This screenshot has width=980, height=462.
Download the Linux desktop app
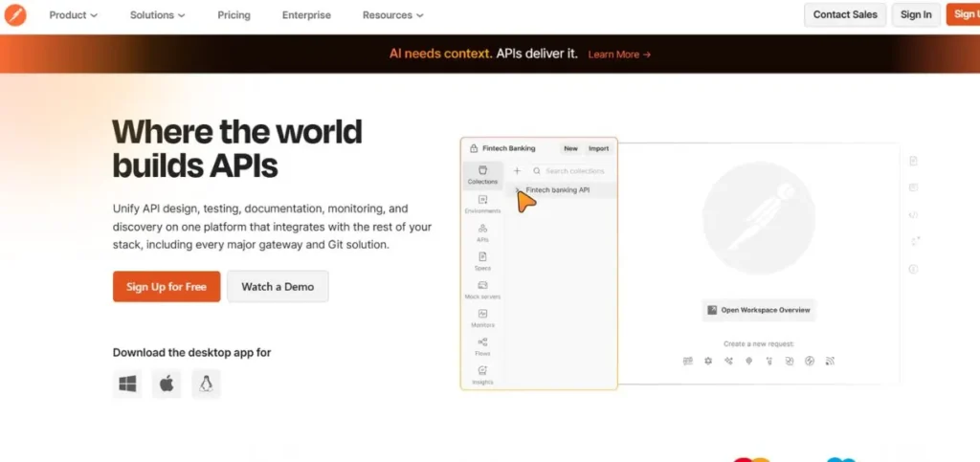tap(207, 384)
